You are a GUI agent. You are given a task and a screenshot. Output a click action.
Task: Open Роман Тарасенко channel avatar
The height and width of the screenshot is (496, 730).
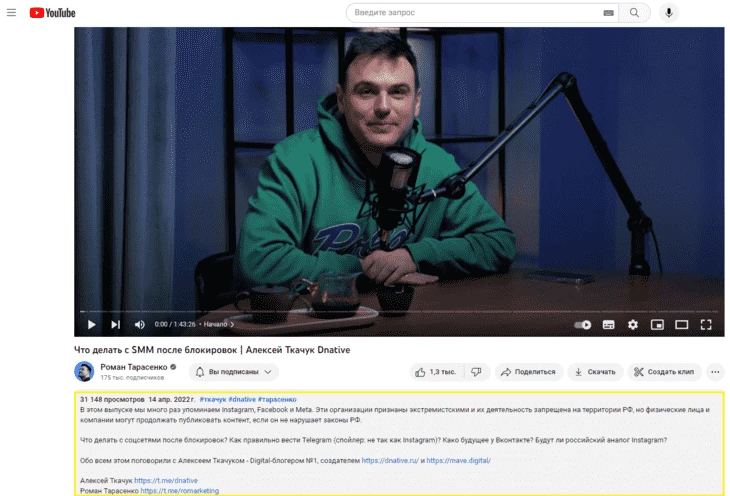[x=84, y=371]
